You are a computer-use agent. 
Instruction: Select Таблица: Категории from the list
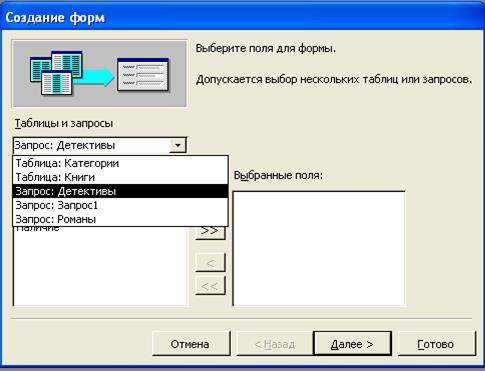click(120, 163)
